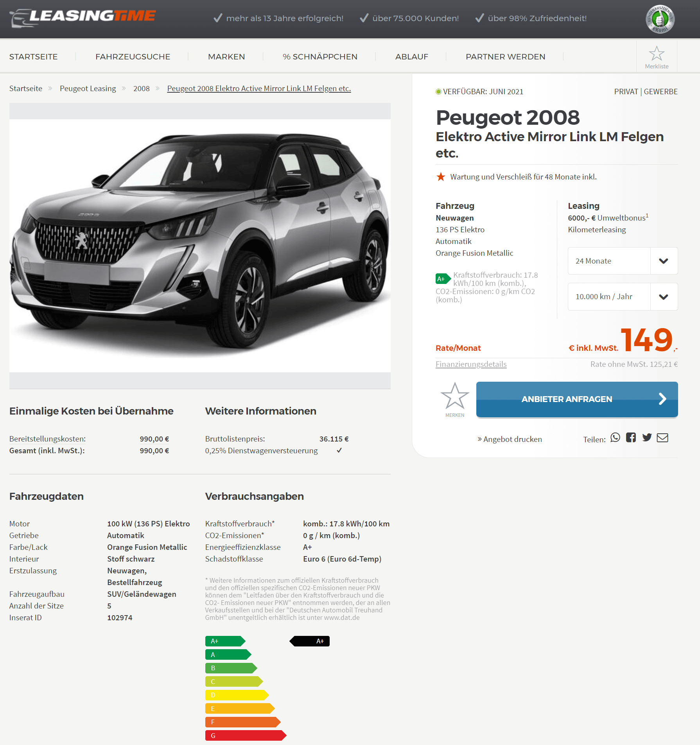Click the orange E efficiency bar
700x745 pixels.
coord(240,709)
